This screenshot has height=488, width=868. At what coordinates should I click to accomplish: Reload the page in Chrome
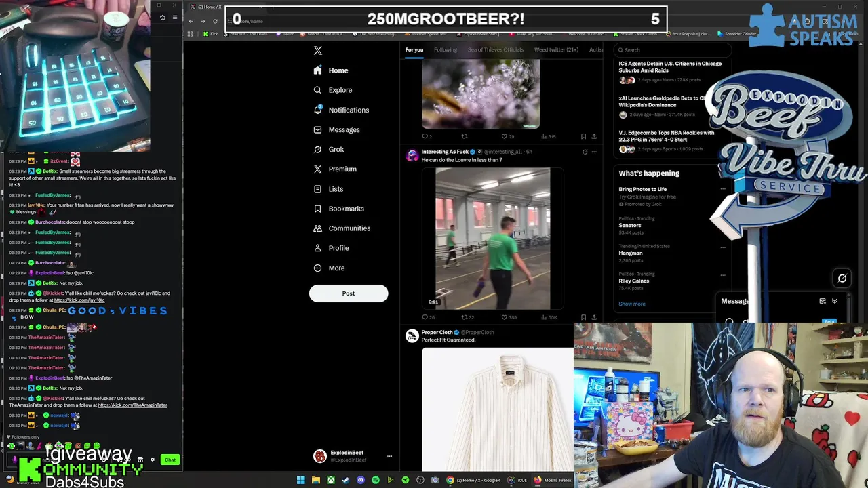point(216,21)
